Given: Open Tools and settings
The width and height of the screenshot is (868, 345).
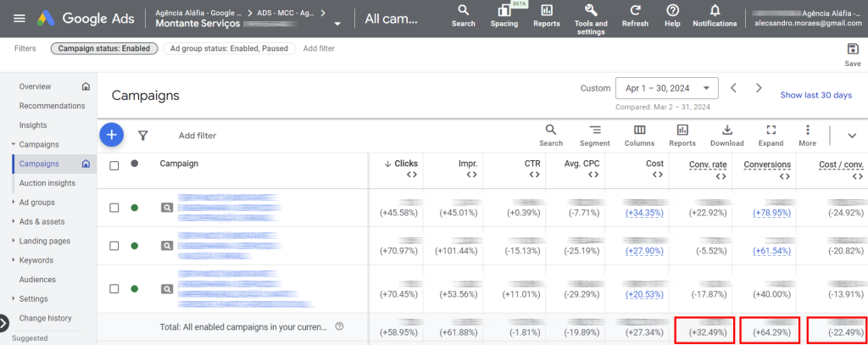Looking at the screenshot, I should click(x=591, y=19).
